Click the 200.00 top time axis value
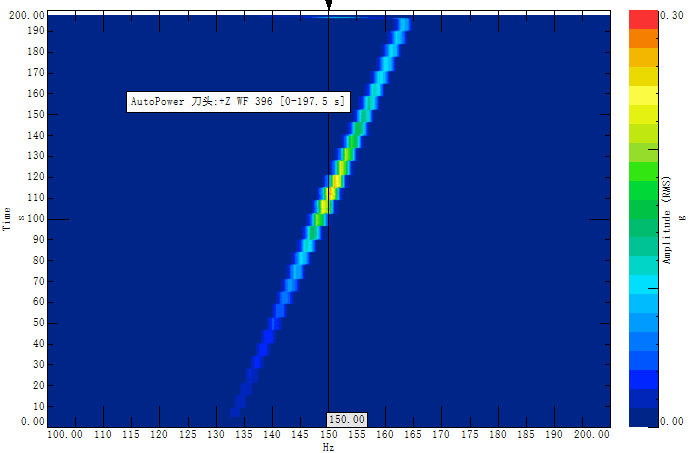691x453 pixels. coord(27,15)
